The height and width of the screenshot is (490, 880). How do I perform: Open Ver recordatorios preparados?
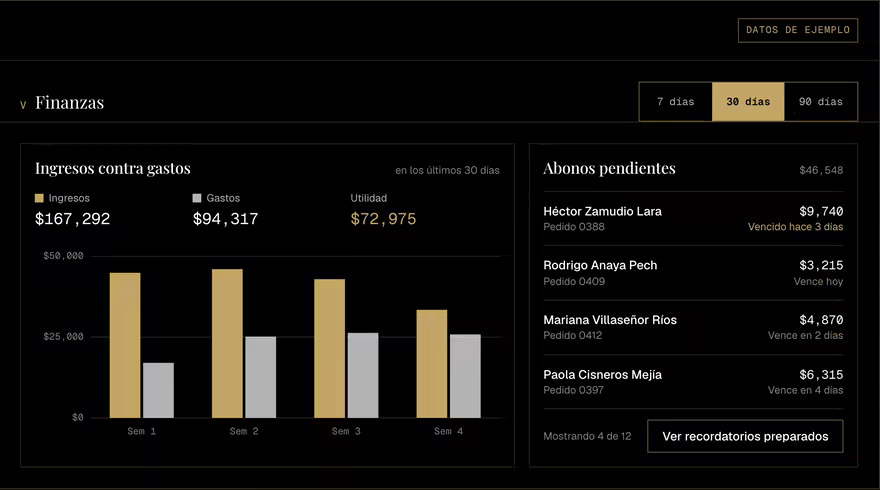pos(745,436)
